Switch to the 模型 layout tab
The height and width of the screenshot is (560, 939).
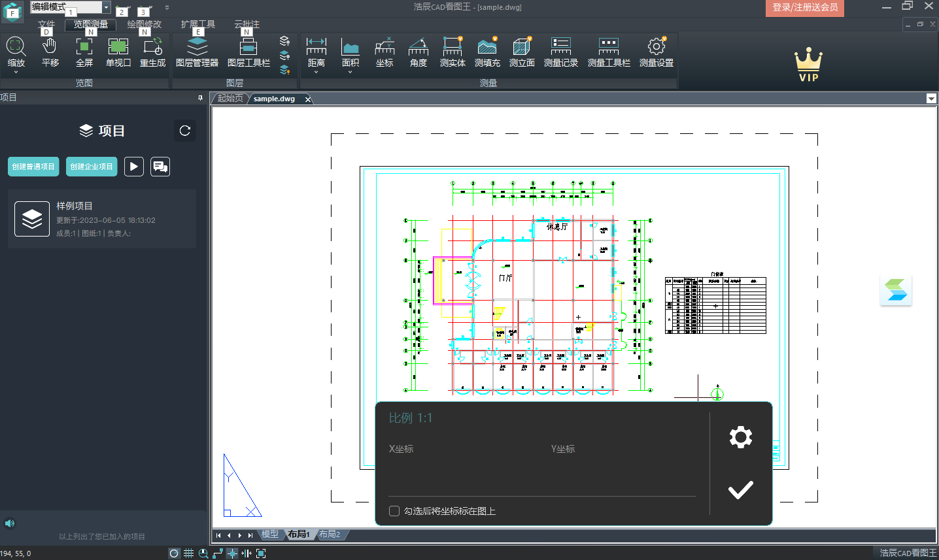[270, 534]
